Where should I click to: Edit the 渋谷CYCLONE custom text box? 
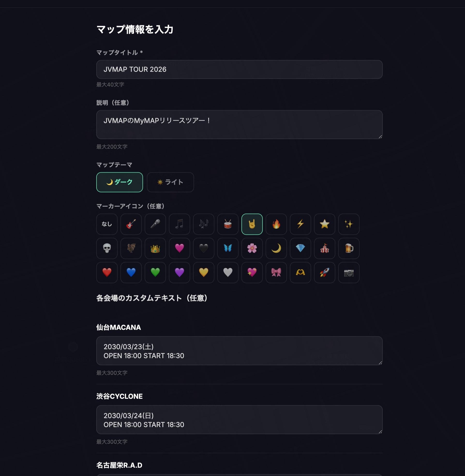click(x=239, y=419)
